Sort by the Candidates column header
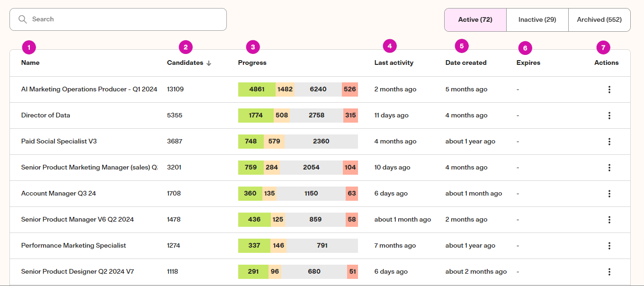The height and width of the screenshot is (286, 644). tap(185, 63)
